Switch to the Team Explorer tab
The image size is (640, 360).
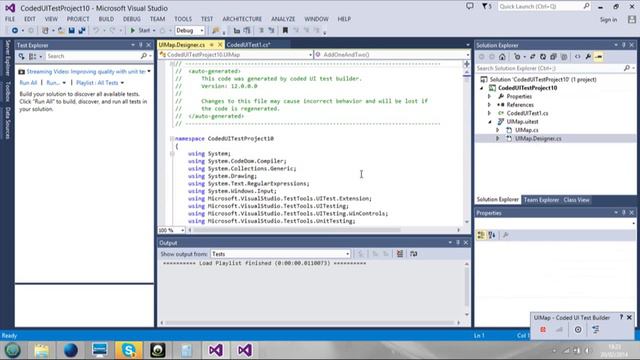click(x=541, y=200)
